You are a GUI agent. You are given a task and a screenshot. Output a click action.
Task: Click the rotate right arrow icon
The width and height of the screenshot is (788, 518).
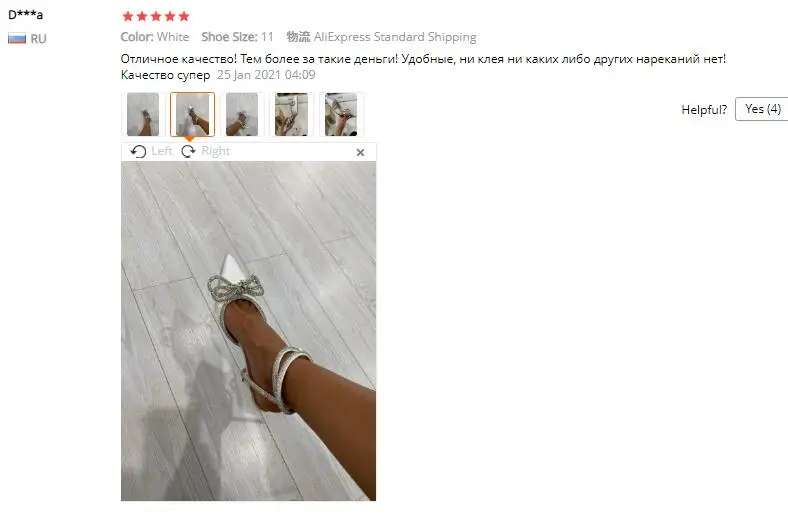click(x=188, y=151)
